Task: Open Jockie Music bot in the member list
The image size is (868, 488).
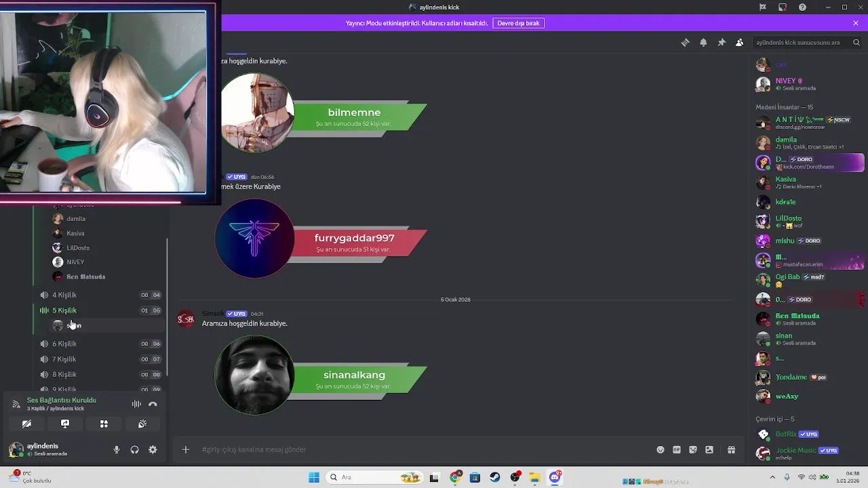Action: coord(809,453)
